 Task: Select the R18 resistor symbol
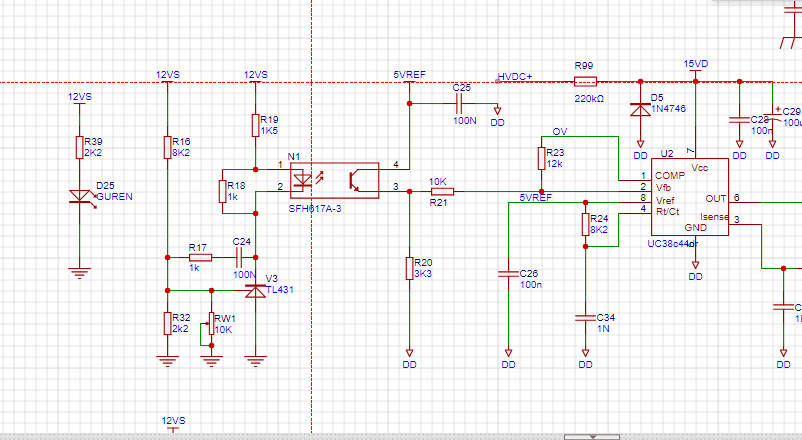222,191
